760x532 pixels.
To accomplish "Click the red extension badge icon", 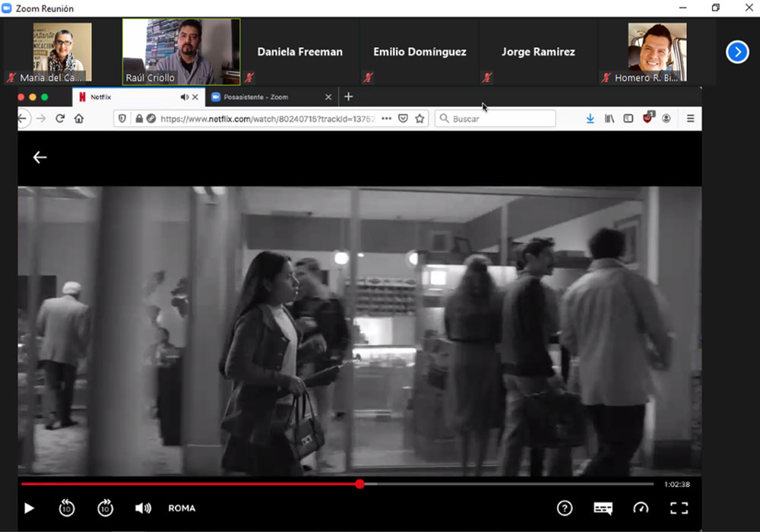I will [648, 118].
